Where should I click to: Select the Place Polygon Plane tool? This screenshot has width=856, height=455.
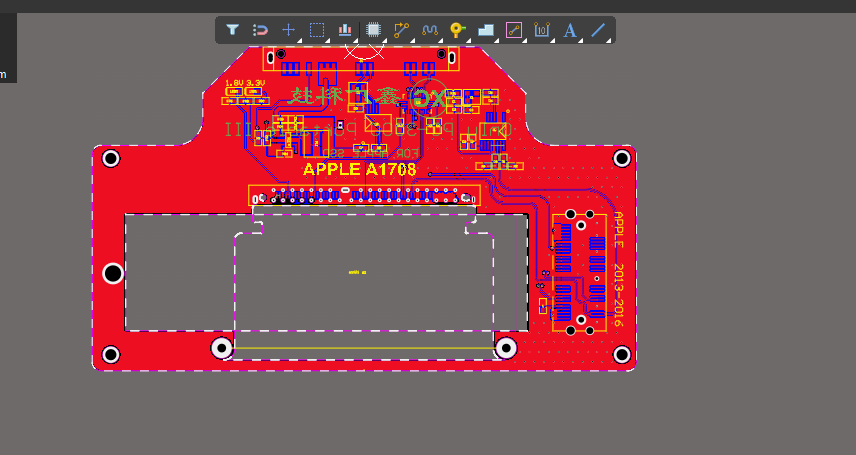click(486, 29)
